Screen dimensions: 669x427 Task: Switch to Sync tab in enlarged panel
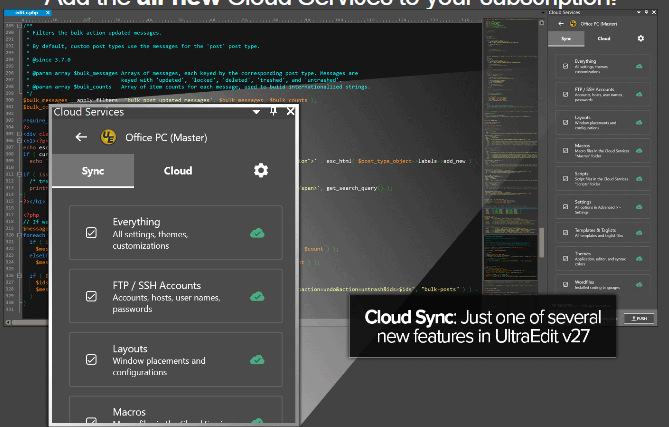93,171
